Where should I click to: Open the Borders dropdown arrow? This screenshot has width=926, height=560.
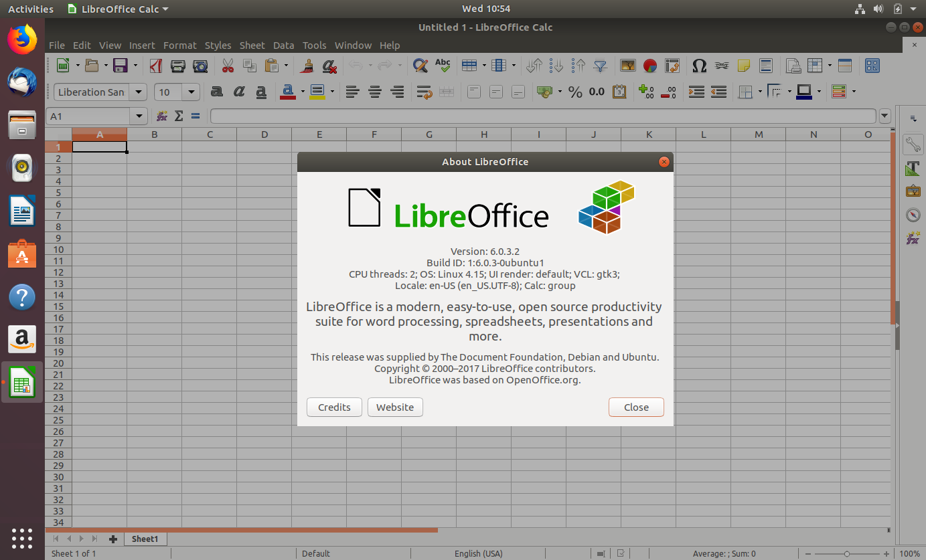click(761, 92)
